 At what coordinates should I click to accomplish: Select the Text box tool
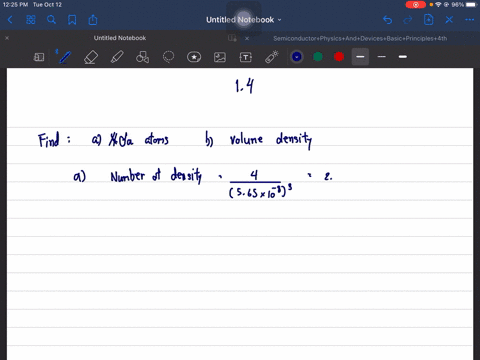click(246, 57)
